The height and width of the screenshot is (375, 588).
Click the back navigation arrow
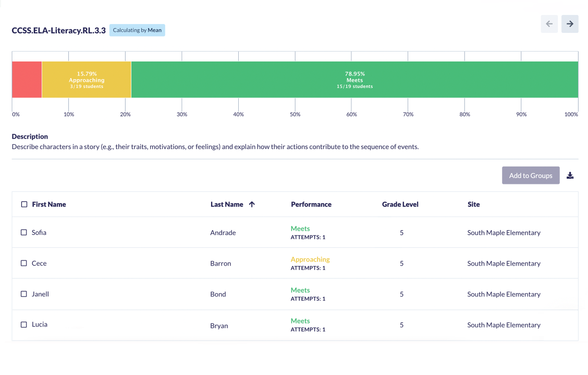pyautogui.click(x=549, y=23)
